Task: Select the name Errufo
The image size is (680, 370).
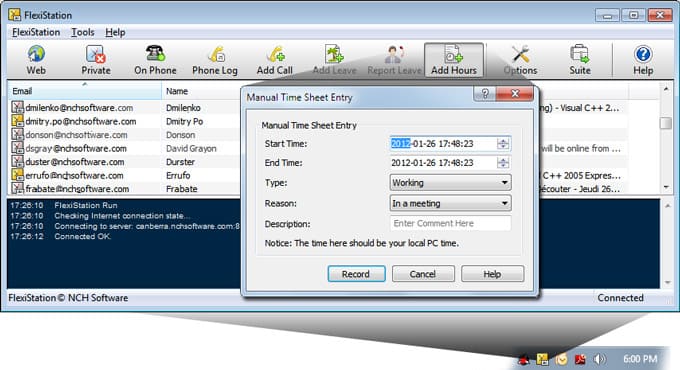Action: 178,175
